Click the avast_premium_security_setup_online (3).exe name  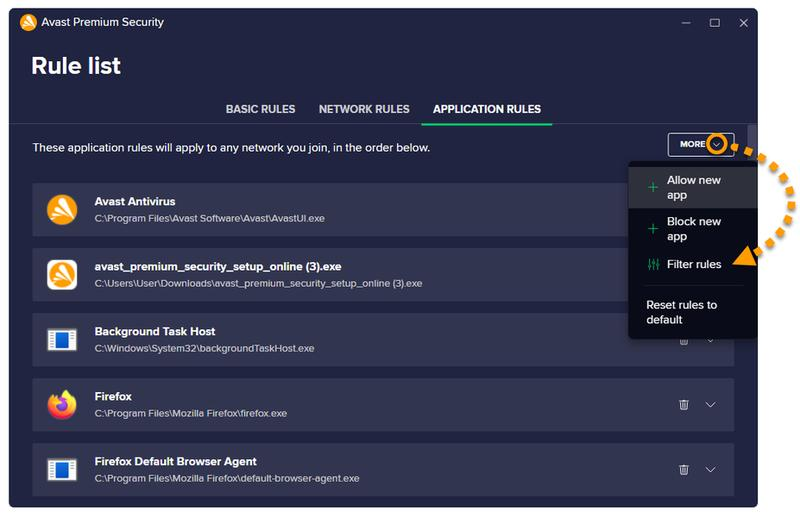[x=218, y=266]
